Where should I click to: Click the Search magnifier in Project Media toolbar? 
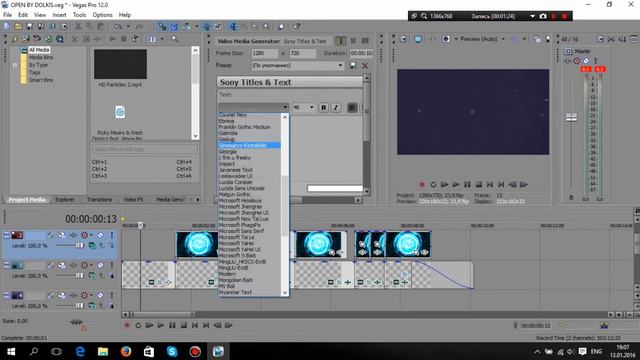click(x=175, y=39)
